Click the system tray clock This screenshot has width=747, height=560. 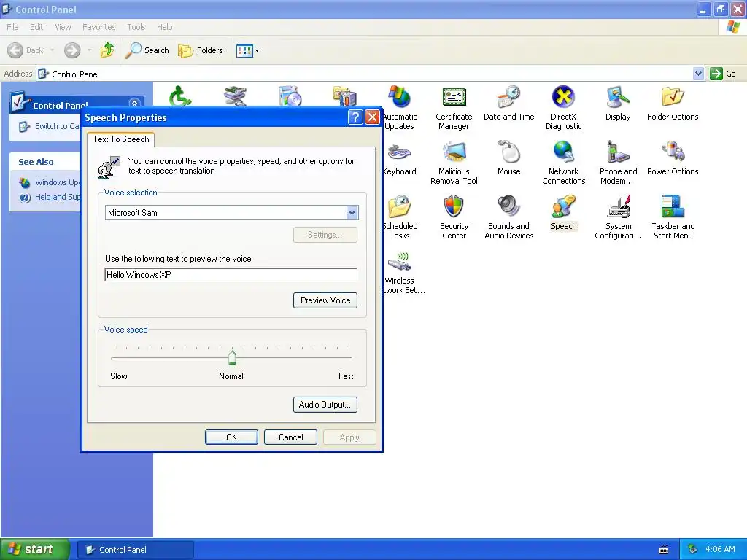click(720, 549)
